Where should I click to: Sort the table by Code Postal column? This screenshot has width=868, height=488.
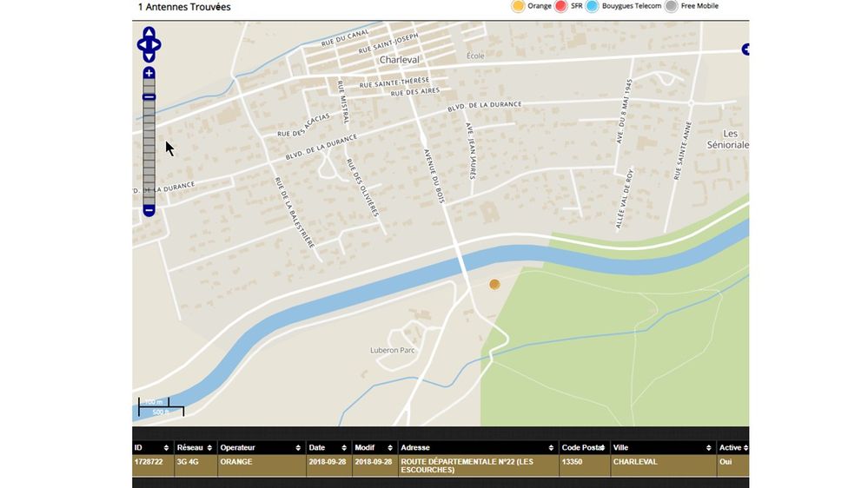[x=584, y=447]
